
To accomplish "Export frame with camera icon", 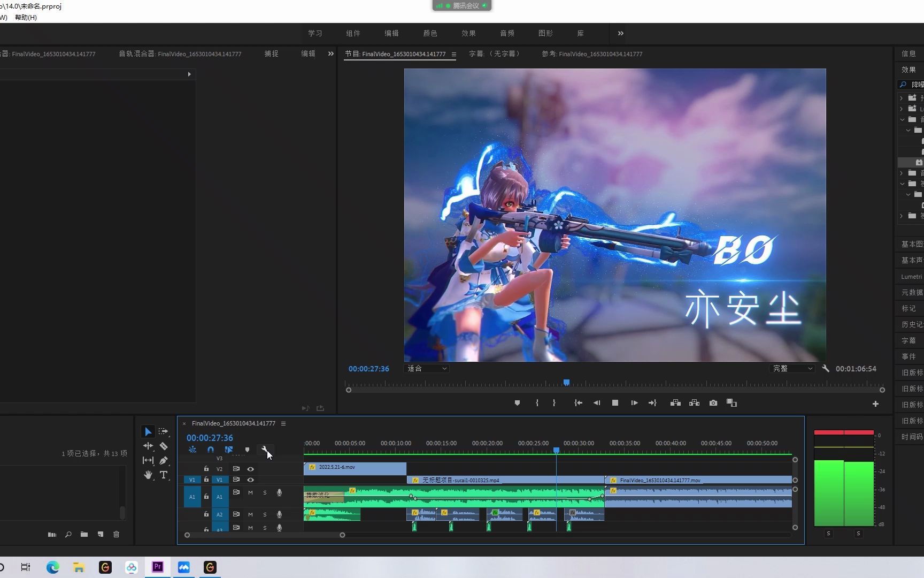I will 713,403.
